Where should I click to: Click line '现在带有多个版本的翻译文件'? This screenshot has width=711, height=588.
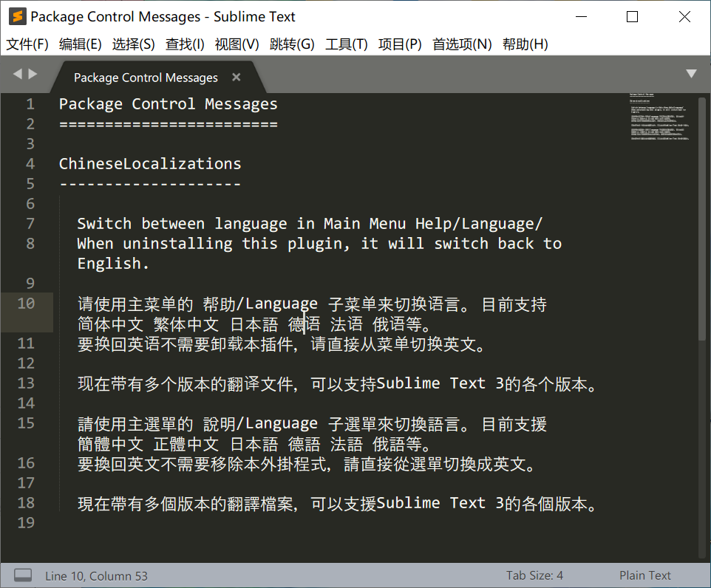tap(338, 384)
